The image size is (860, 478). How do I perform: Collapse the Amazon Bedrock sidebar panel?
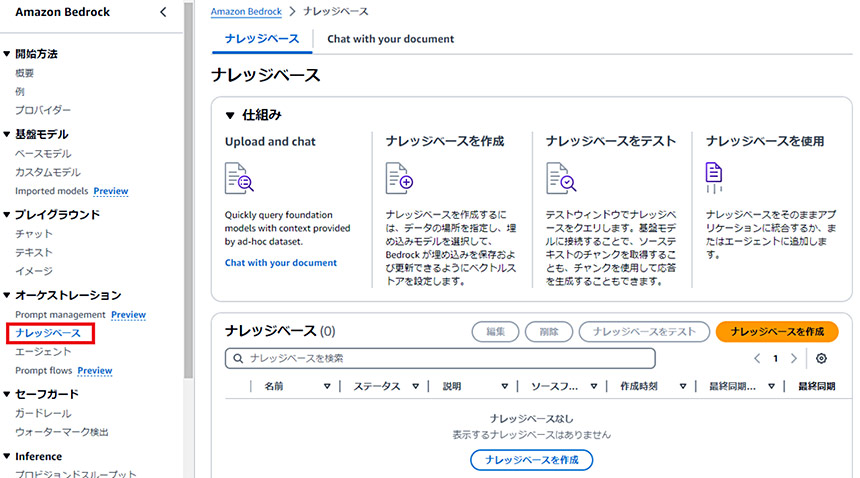(163, 12)
